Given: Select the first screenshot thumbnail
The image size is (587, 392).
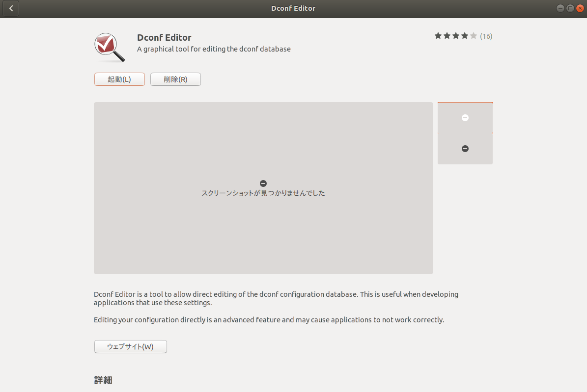Looking at the screenshot, I should pyautogui.click(x=465, y=118).
